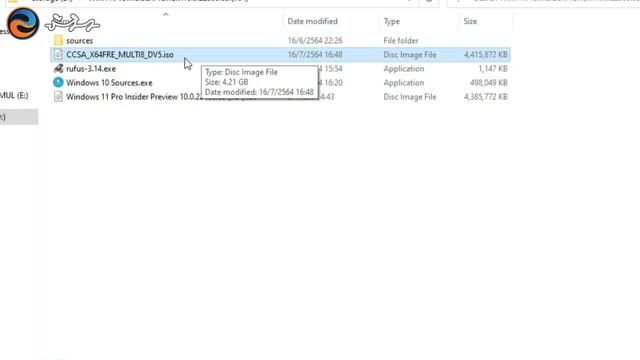Click the sort arrow above the Name column
This screenshot has width=640, height=360.
tap(166, 15)
